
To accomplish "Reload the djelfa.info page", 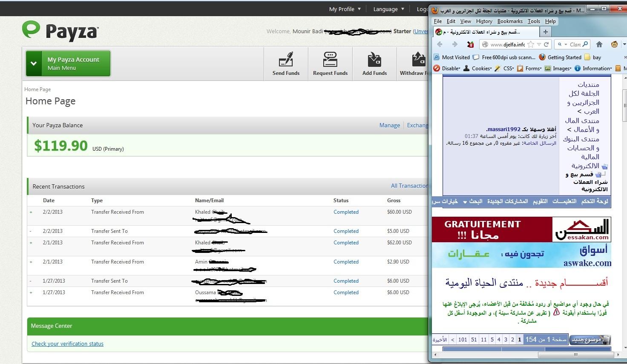I will point(546,44).
